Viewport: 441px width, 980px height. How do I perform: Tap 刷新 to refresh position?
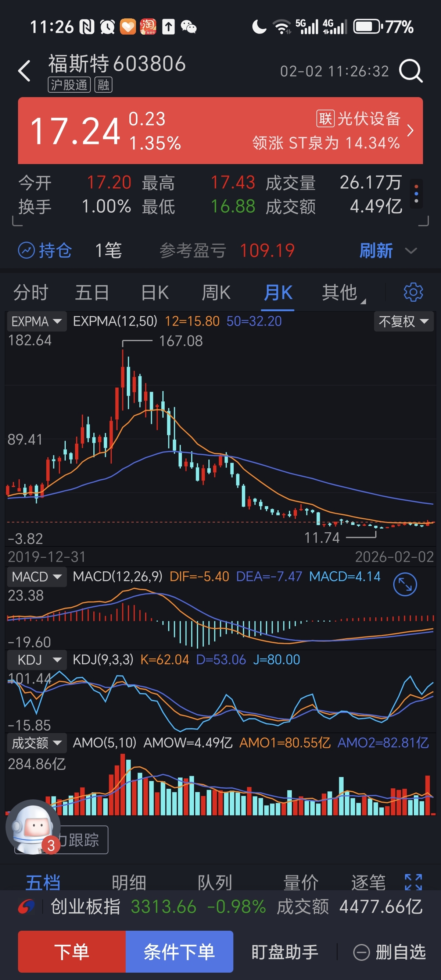(376, 250)
